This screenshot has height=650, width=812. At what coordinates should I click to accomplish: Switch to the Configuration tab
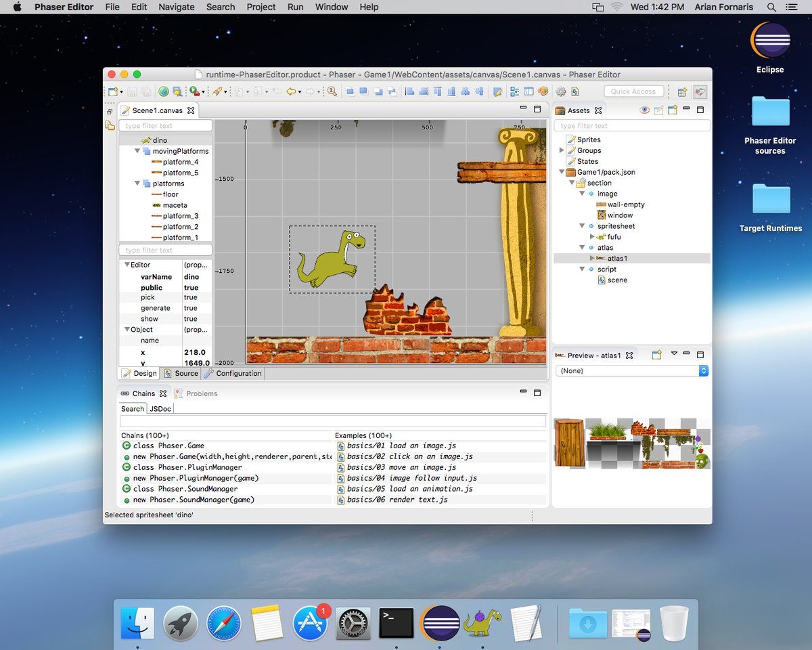(233, 373)
